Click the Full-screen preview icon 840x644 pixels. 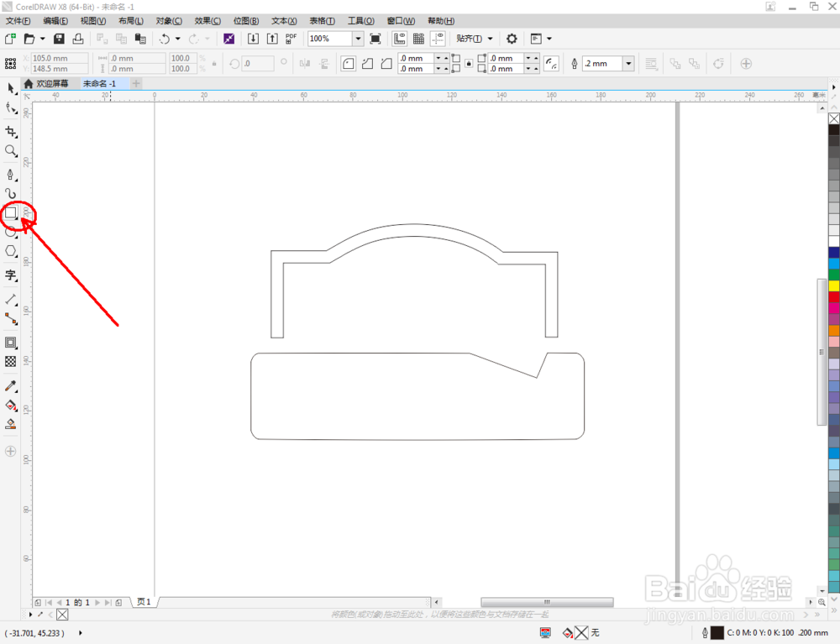pos(375,39)
